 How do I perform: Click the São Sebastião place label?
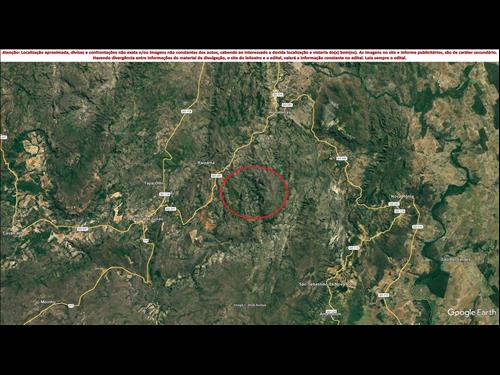323,285
